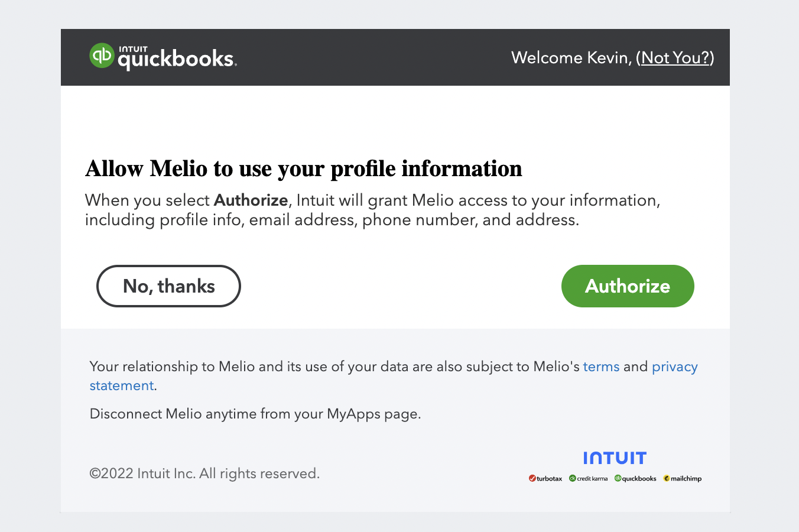Select the "Not You?" link
This screenshot has width=799, height=532.
coord(675,58)
